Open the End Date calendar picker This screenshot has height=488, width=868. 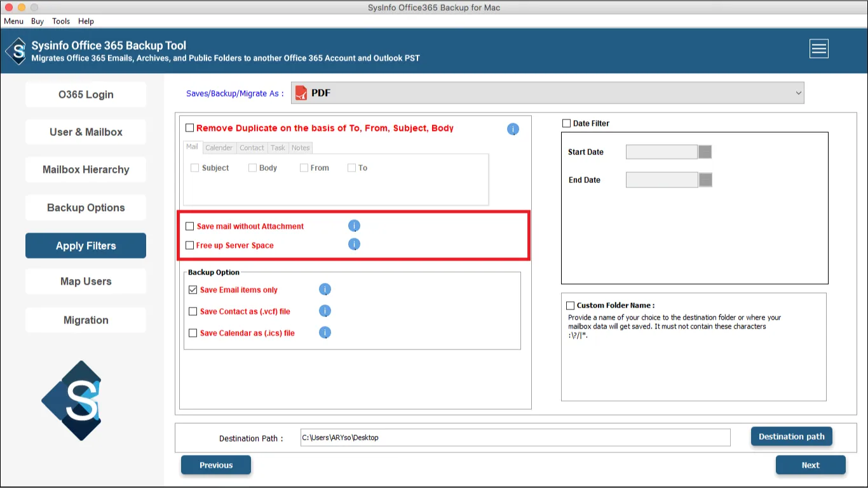[705, 180]
